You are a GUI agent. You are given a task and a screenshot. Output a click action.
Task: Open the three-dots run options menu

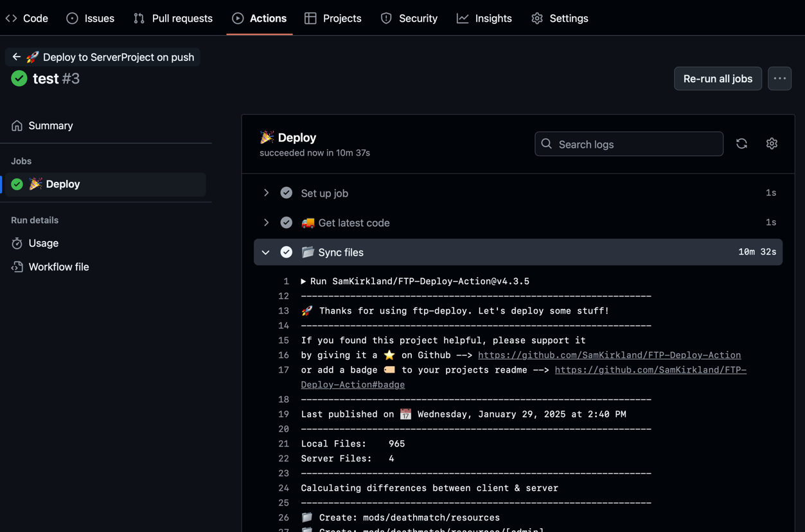pos(779,78)
